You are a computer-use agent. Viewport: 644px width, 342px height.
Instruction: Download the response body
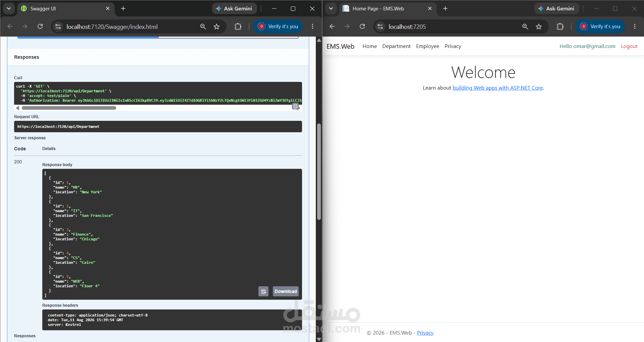(286, 291)
